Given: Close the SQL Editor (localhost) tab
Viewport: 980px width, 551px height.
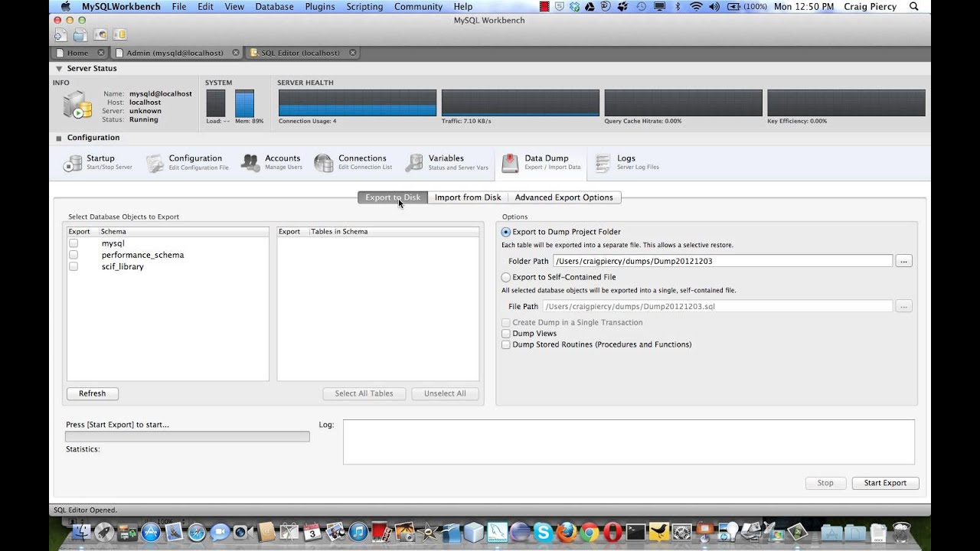Looking at the screenshot, I should 353,53.
